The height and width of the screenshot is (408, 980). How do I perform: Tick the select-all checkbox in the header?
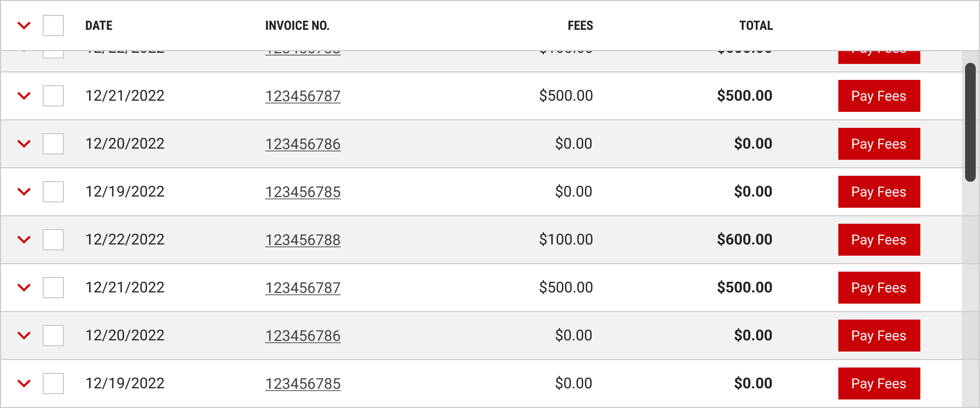[x=53, y=26]
